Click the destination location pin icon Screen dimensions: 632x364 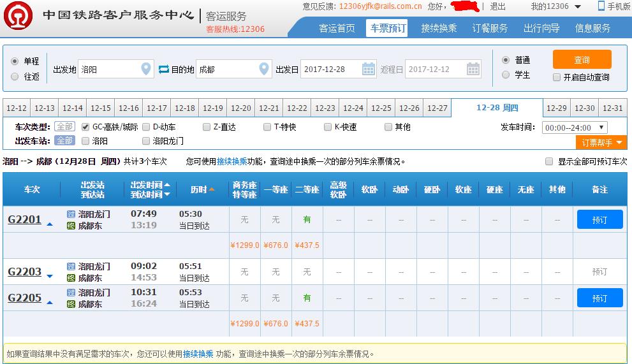[264, 69]
